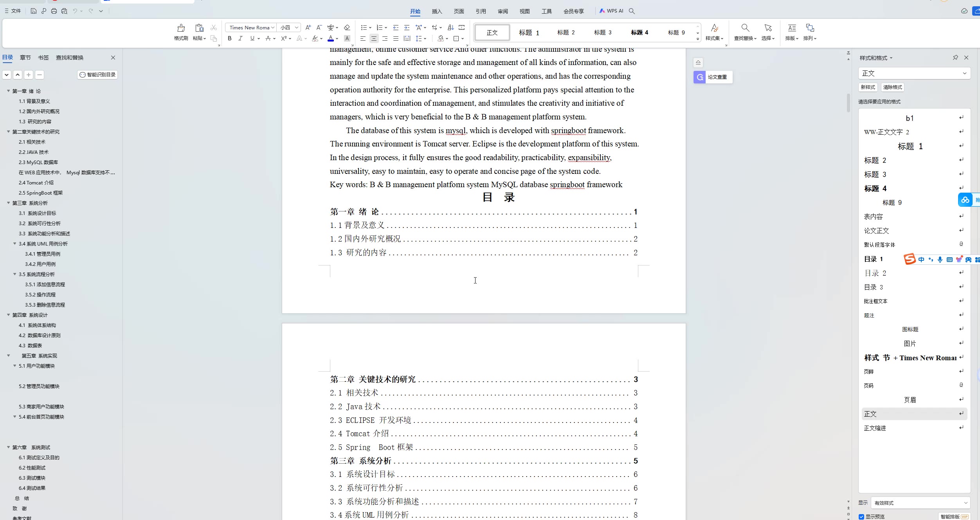
Task: Click the superscript X² icon
Action: click(x=284, y=38)
